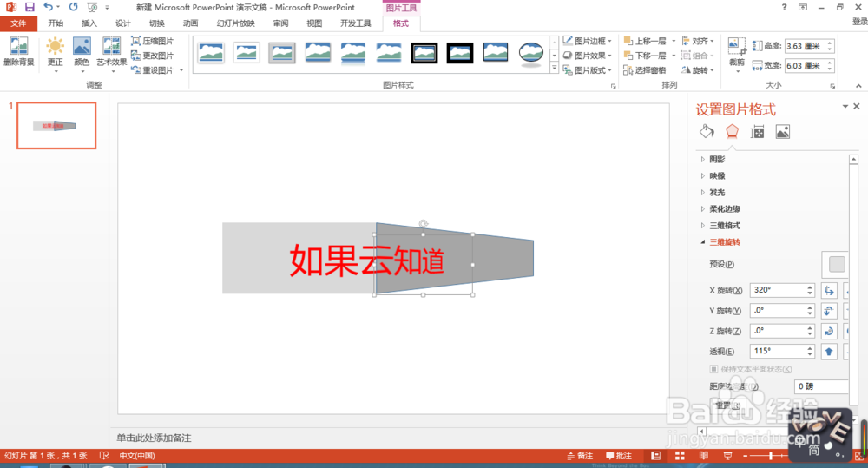Open Rotate (旋转) dropdown
The width and height of the screenshot is (868, 468).
697,69
